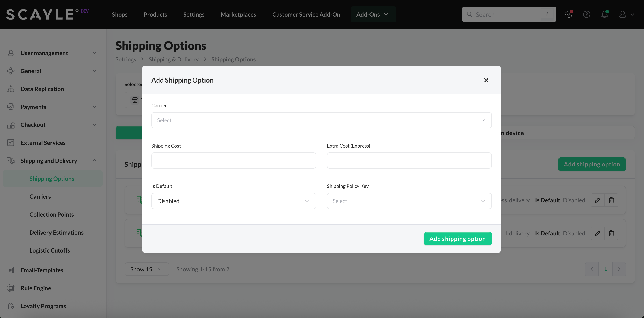Image resolution: width=644 pixels, height=318 pixels.
Task: Focus the Extra Cost (Express) field
Action: coord(409,161)
